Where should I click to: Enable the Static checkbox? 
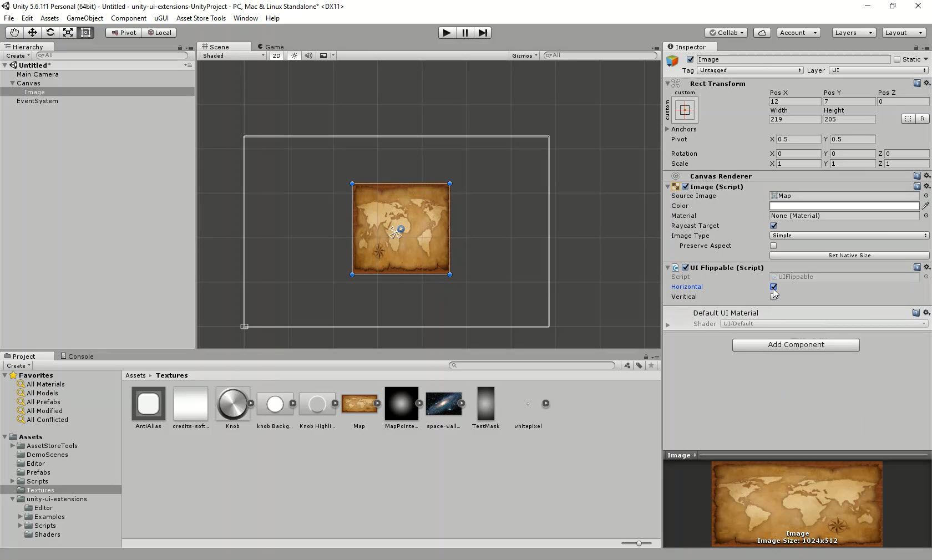(x=896, y=59)
